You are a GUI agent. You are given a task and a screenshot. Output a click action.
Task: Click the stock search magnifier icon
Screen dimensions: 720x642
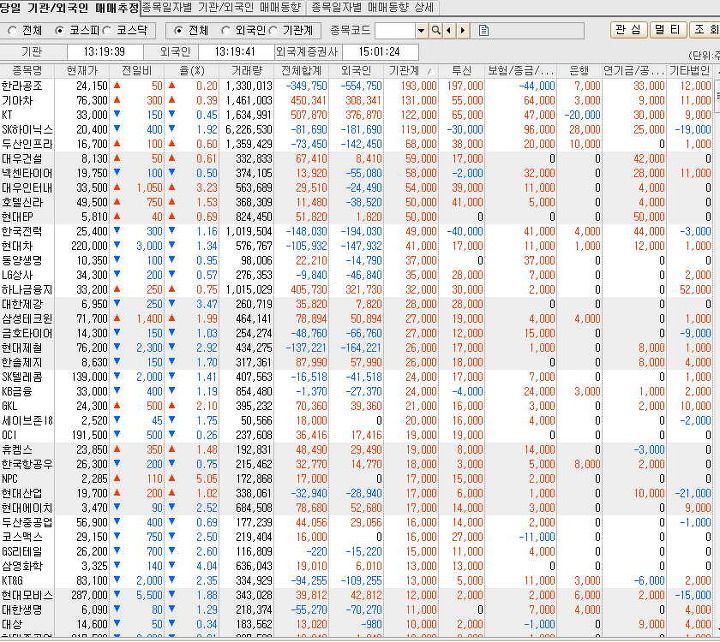click(x=435, y=31)
